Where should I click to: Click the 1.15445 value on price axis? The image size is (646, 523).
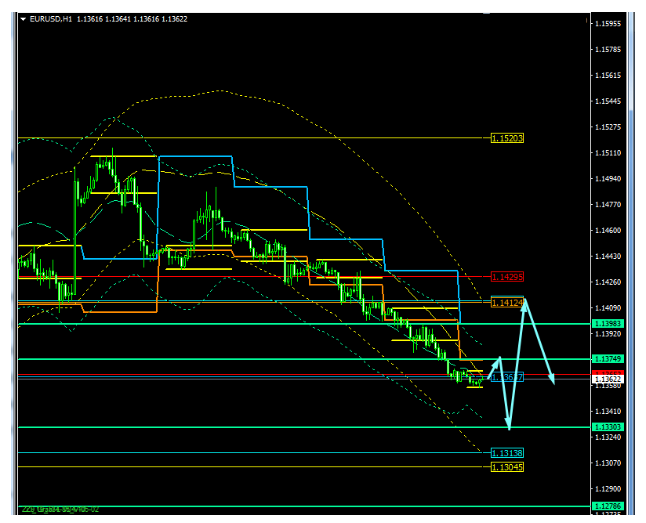(x=608, y=101)
